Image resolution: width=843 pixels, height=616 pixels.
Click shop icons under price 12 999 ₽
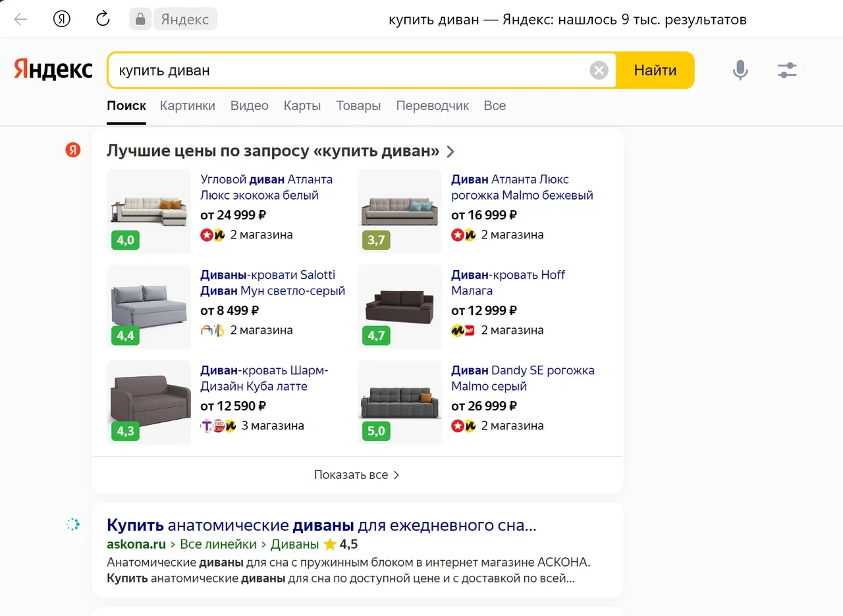[464, 330]
